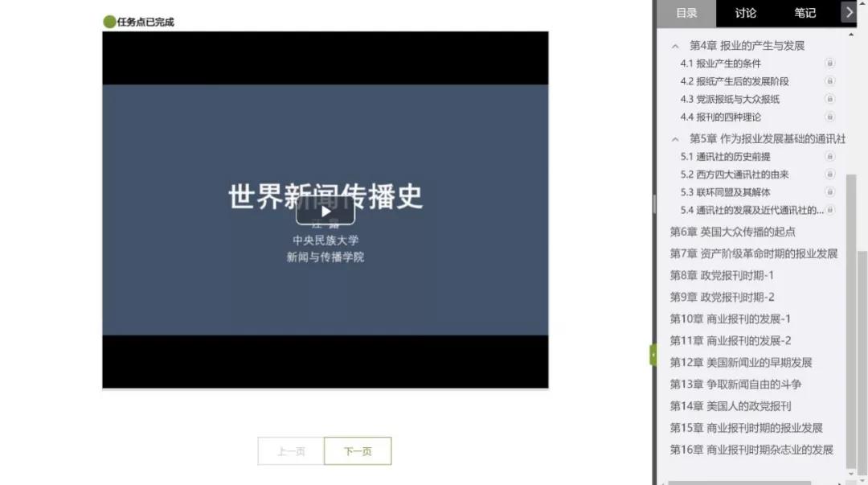Collapse the 第5章 chapter tree section
Image resolution: width=868 pixels, height=485 pixels.
[675, 138]
